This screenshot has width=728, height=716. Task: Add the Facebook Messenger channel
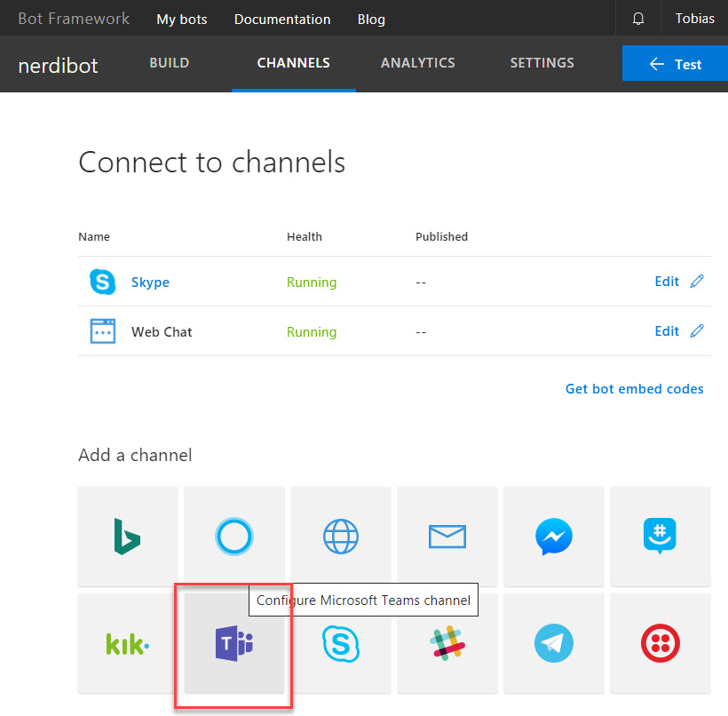pyautogui.click(x=554, y=537)
